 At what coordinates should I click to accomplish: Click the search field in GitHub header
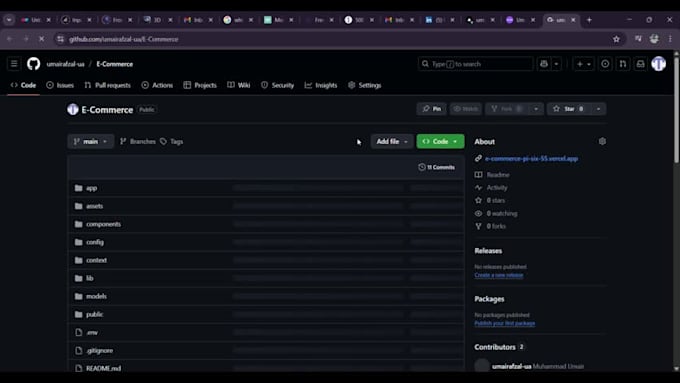coord(475,64)
